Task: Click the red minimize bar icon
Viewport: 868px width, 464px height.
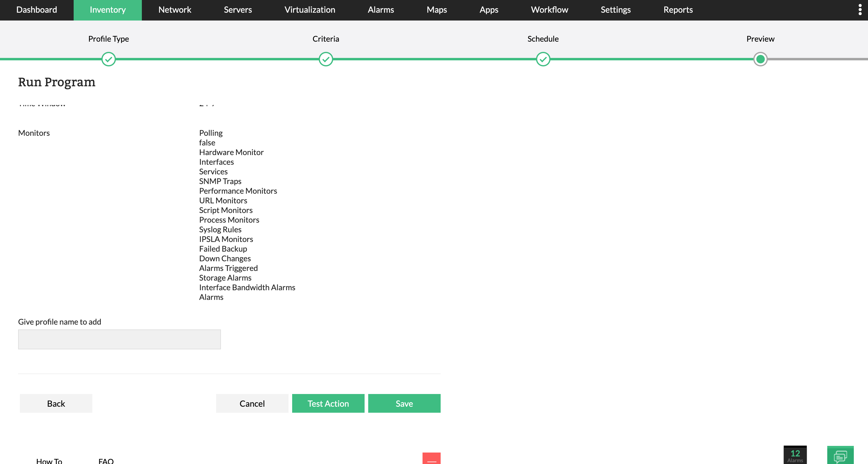Action: coord(431,459)
